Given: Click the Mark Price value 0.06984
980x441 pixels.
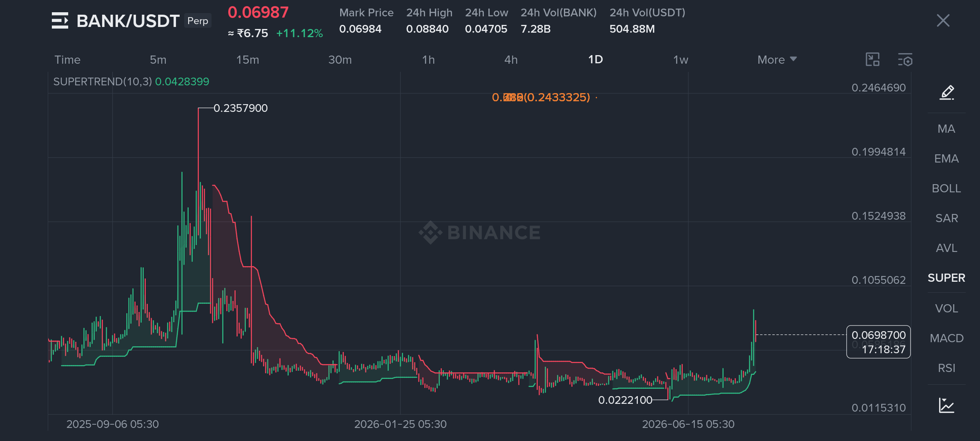Looking at the screenshot, I should tap(360, 29).
